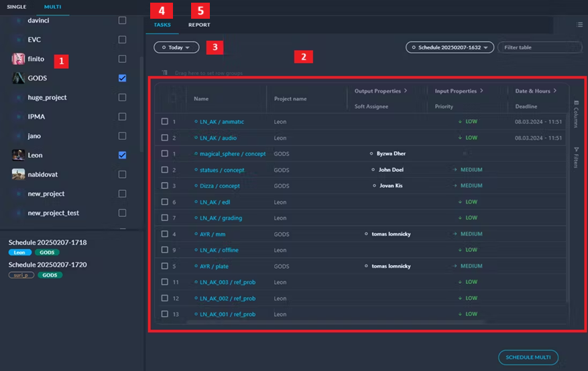Tick the row checkbox for LN_AK / animatic

[165, 122]
